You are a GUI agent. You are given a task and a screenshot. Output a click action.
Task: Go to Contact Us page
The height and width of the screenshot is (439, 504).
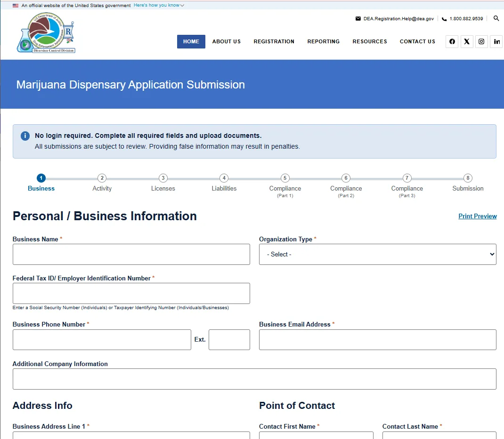[x=417, y=41]
